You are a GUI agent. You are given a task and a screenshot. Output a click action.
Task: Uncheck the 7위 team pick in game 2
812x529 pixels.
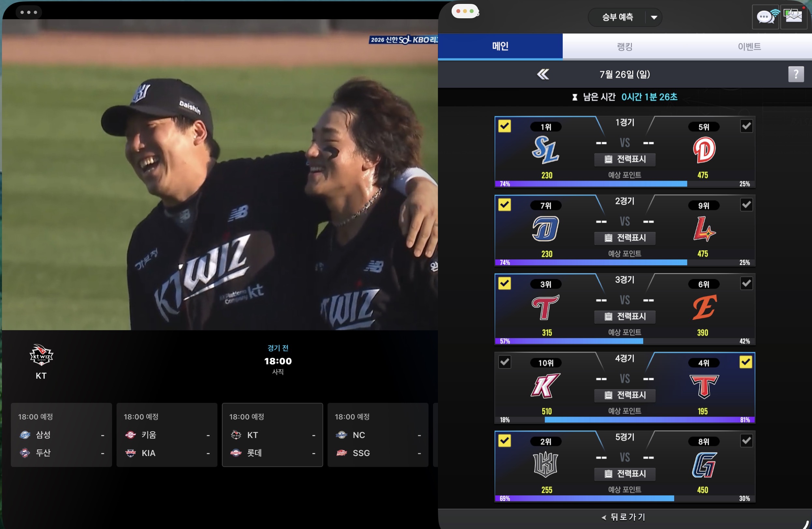(504, 205)
